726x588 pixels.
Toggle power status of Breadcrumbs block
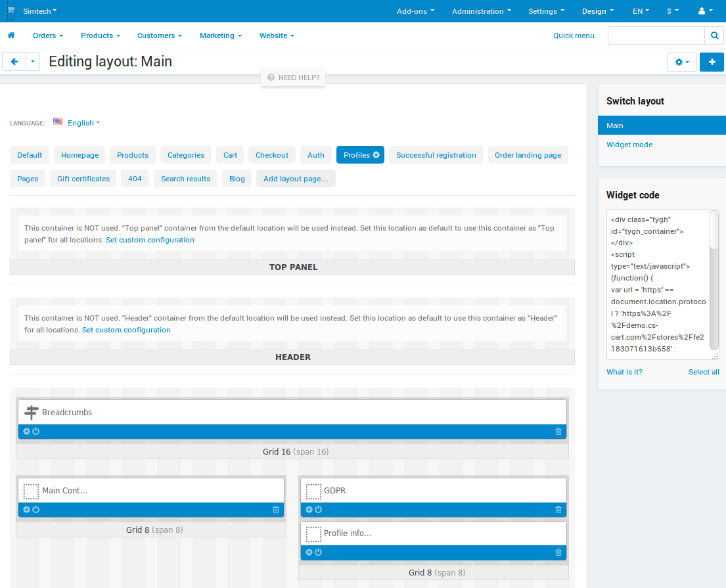point(35,431)
